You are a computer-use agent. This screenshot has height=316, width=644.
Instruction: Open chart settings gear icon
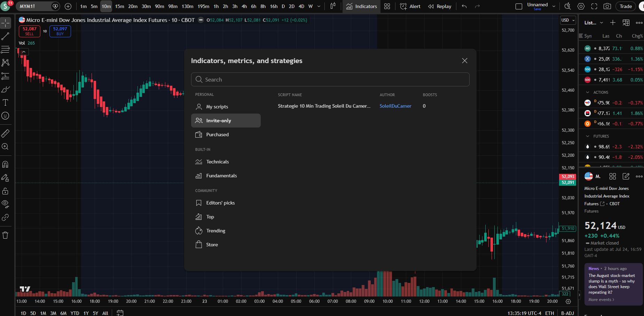[581, 6]
